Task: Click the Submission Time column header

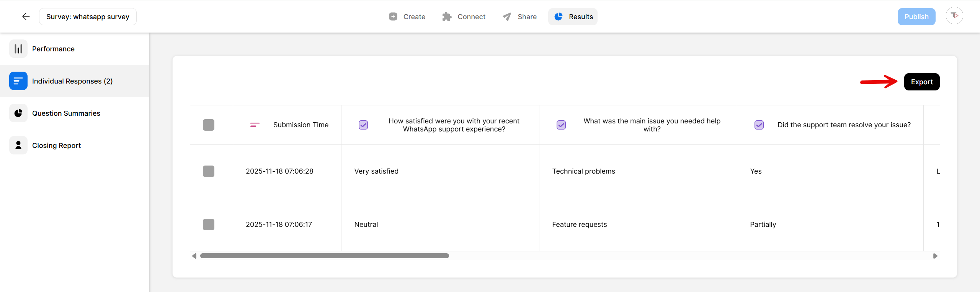Action: [x=287, y=125]
